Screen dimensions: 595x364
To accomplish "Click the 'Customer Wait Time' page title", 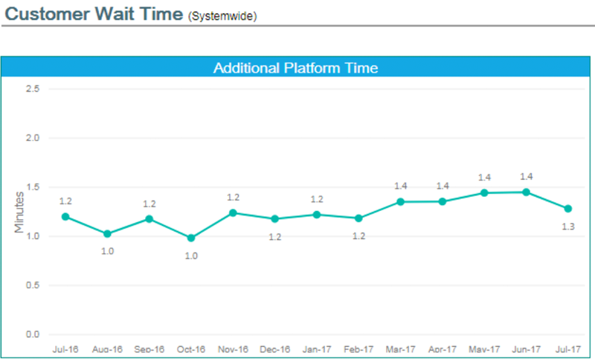I will click(x=95, y=14).
